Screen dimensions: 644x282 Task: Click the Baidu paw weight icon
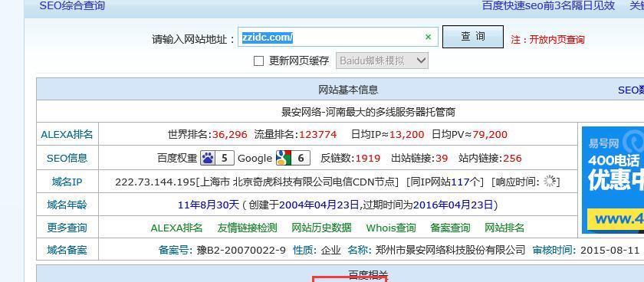(208, 158)
